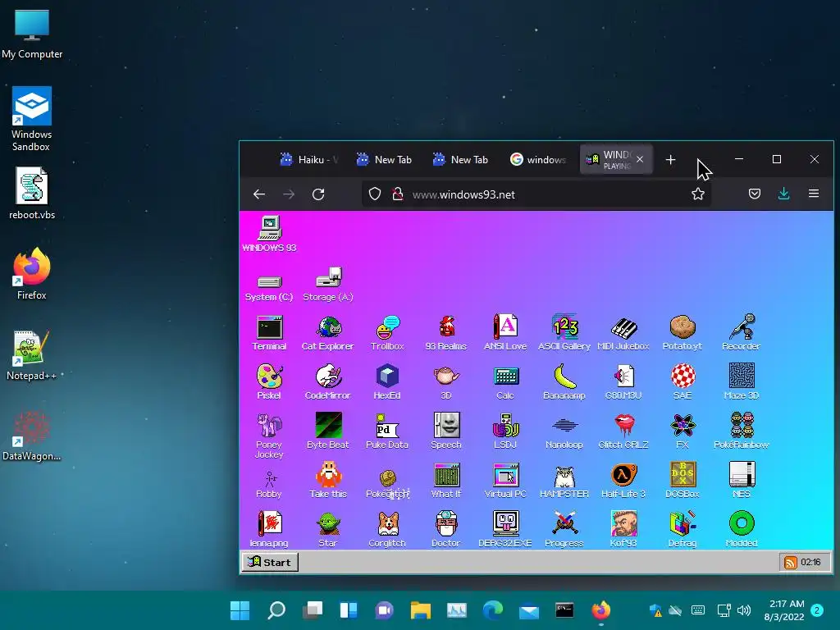Switch to the first New Tab
The width and height of the screenshot is (840, 630).
coord(386,160)
